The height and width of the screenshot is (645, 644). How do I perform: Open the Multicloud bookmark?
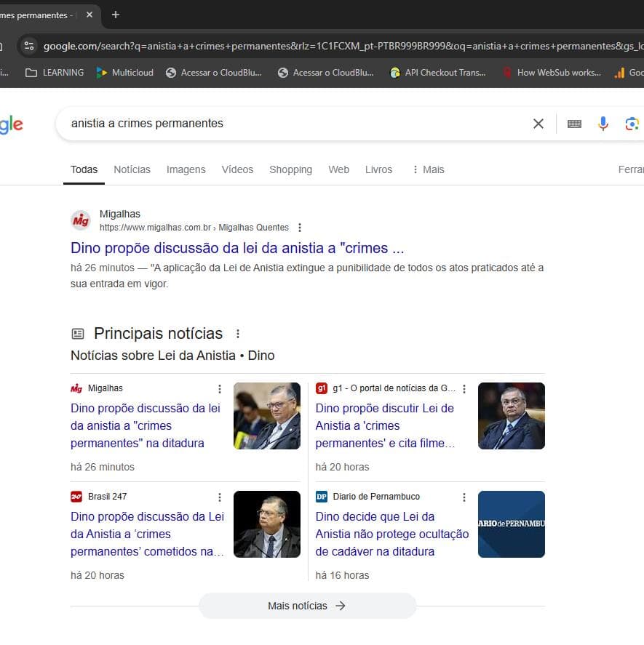click(x=125, y=73)
